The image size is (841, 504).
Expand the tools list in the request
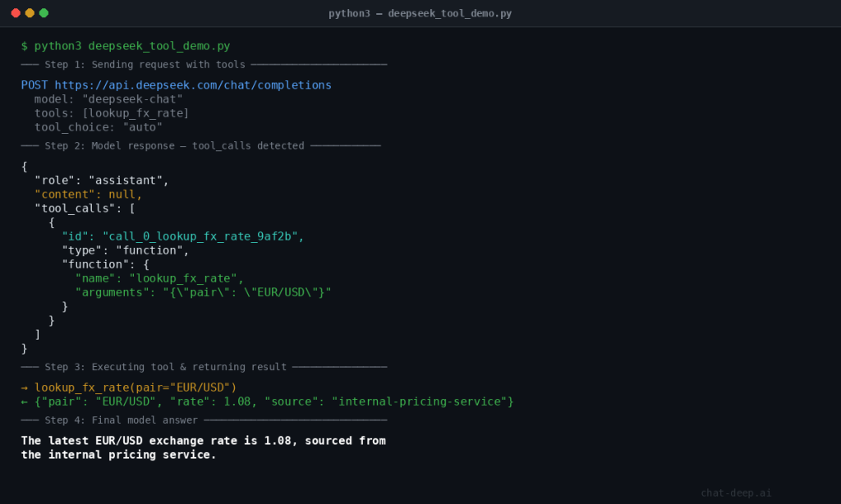click(85, 112)
